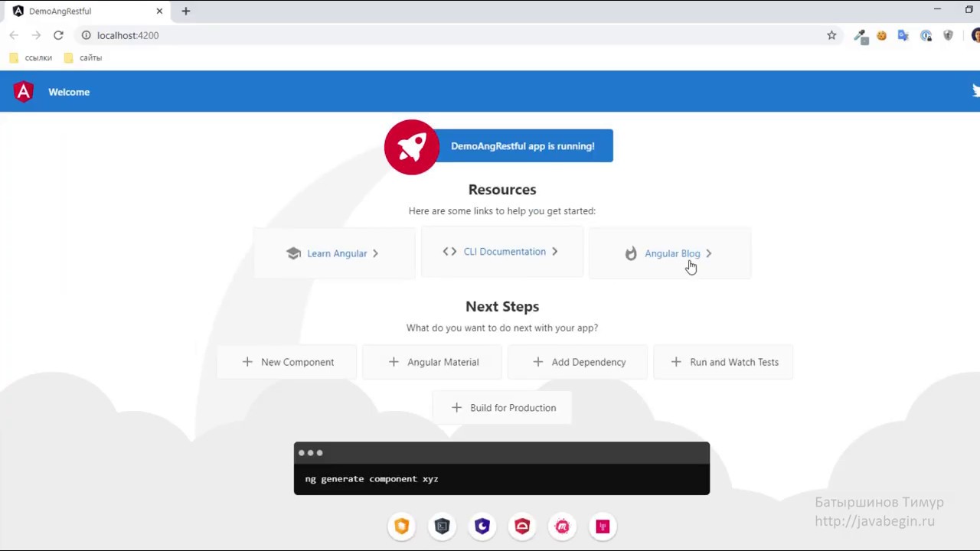Click the red rocket icon

(x=411, y=147)
